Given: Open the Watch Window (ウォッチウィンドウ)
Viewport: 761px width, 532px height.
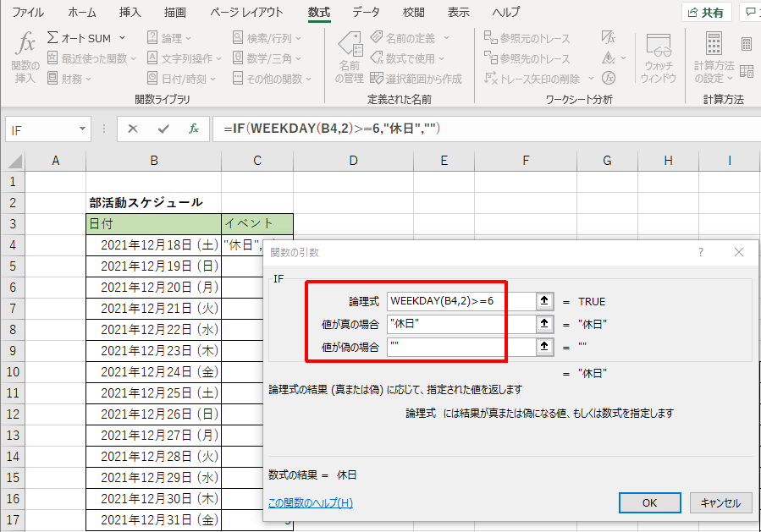Looking at the screenshot, I should [x=658, y=58].
